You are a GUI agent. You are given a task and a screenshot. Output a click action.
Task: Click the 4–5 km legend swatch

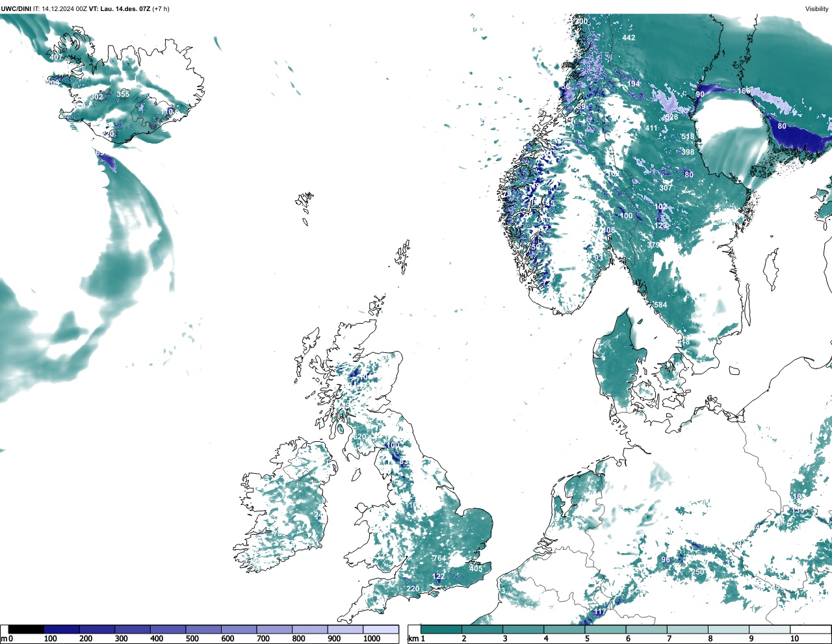pyautogui.click(x=564, y=629)
